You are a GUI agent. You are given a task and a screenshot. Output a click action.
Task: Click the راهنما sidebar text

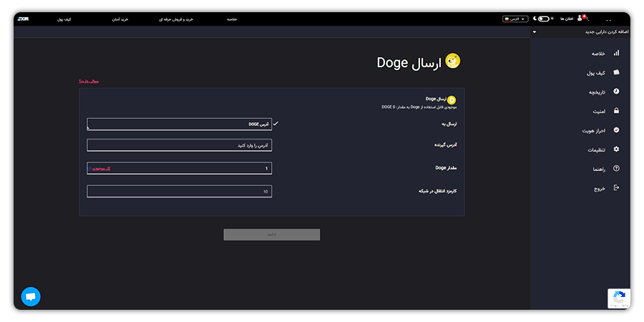[x=599, y=169]
